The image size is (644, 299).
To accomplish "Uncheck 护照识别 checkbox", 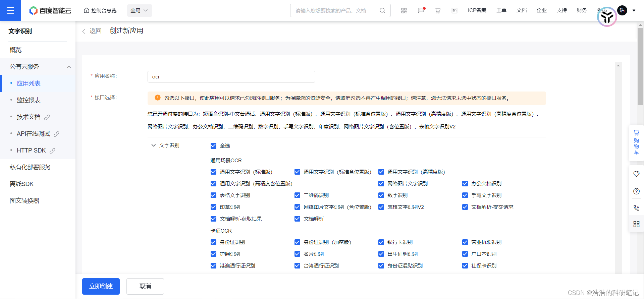I will 213,254.
